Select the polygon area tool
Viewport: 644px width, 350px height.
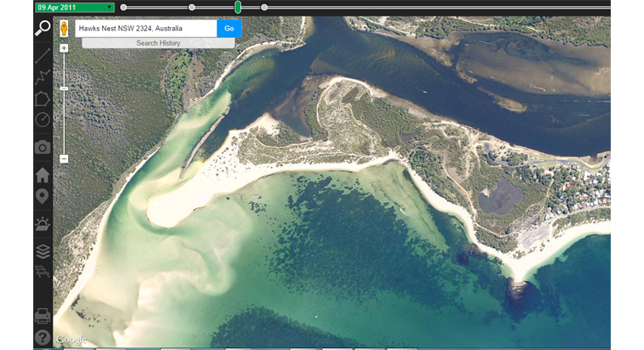pyautogui.click(x=43, y=99)
